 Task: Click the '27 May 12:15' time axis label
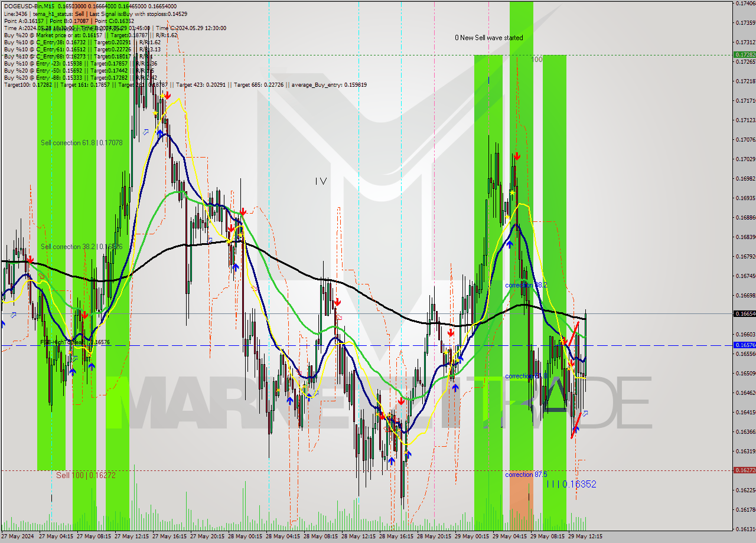click(132, 537)
